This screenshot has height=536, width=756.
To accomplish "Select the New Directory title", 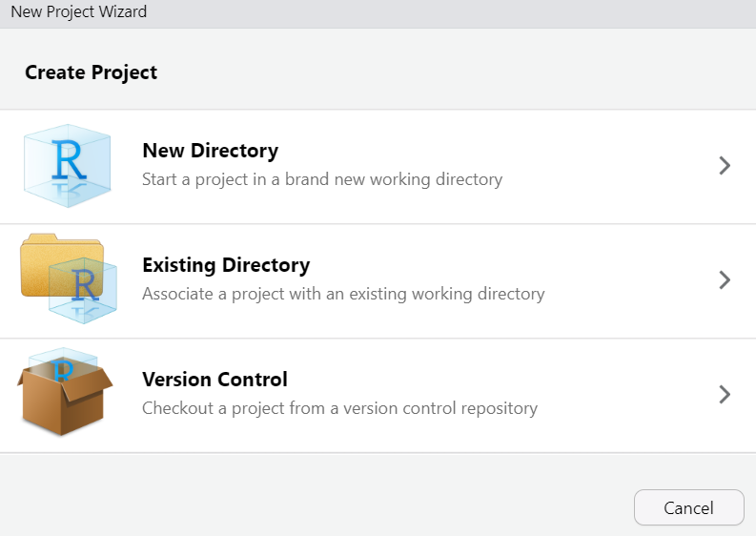I will 210,151.
